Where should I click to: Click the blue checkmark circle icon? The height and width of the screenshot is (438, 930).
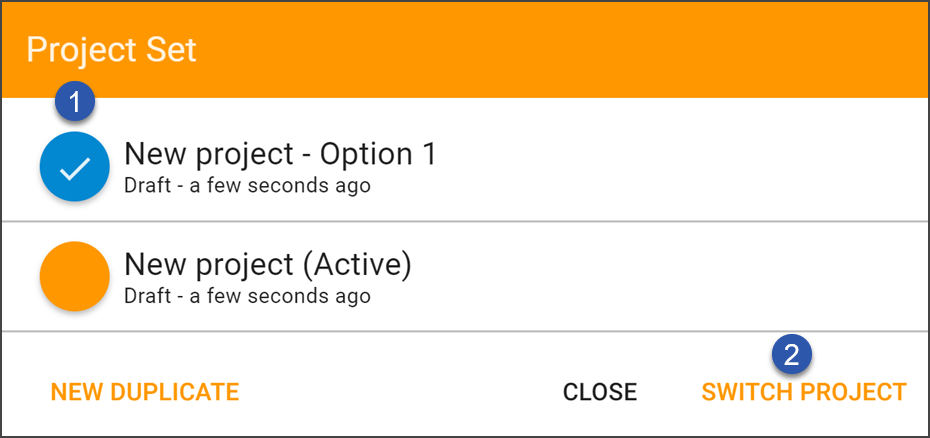75,167
